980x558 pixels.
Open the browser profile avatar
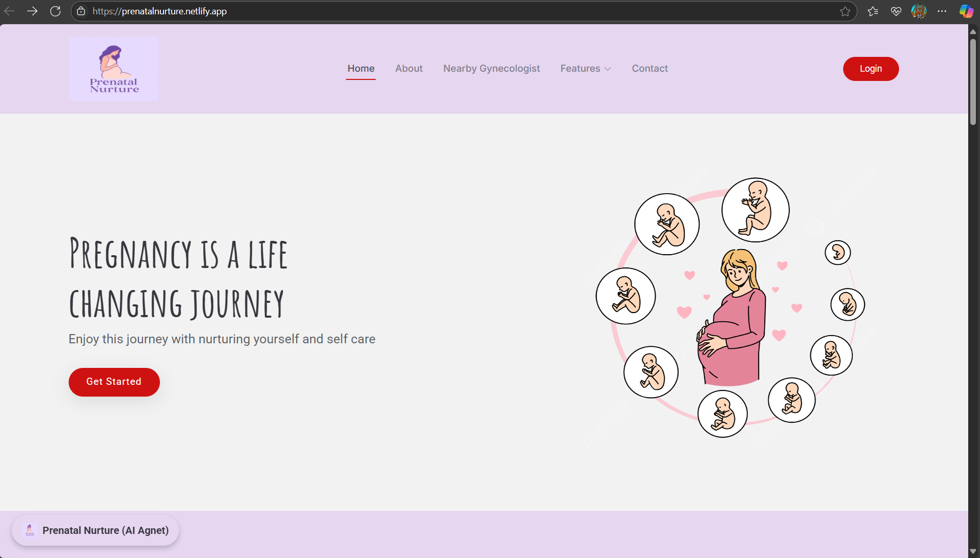pyautogui.click(x=919, y=11)
